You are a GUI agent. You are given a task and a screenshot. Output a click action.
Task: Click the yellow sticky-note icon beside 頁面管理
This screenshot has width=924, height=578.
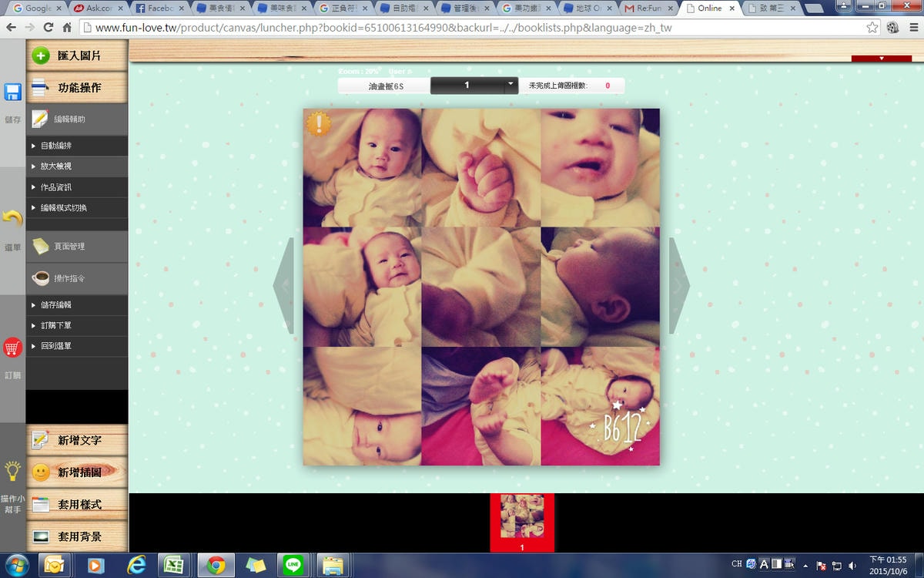tap(41, 247)
